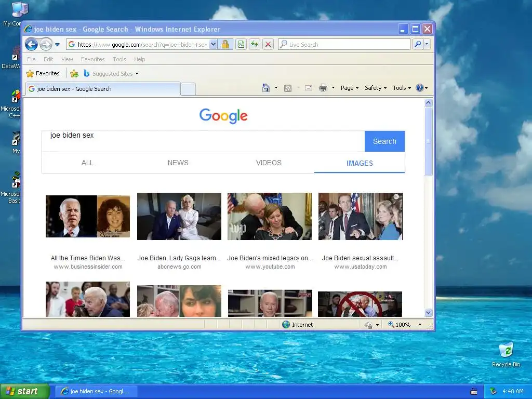
Task: Expand the zoom level dropdown arrow
Action: [x=420, y=325]
